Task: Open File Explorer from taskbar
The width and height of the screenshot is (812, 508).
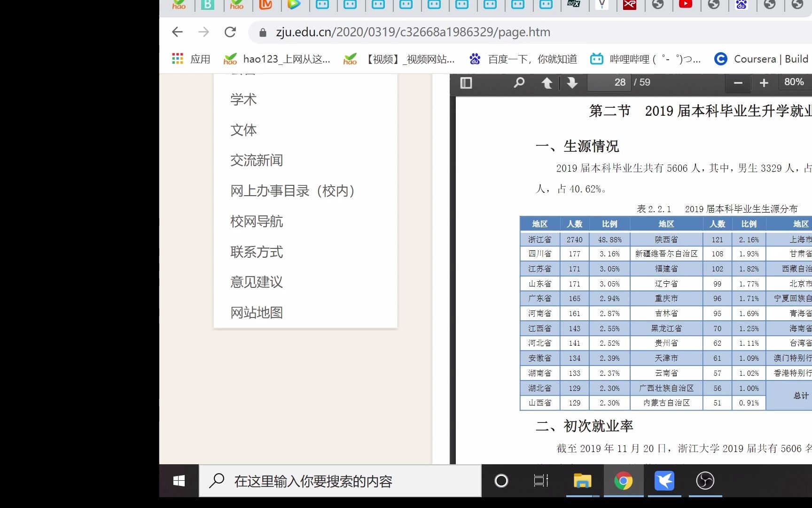Action: [x=582, y=481]
